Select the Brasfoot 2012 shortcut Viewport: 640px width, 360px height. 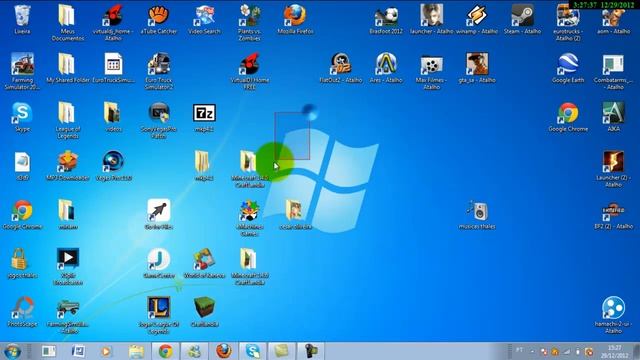(x=386, y=18)
